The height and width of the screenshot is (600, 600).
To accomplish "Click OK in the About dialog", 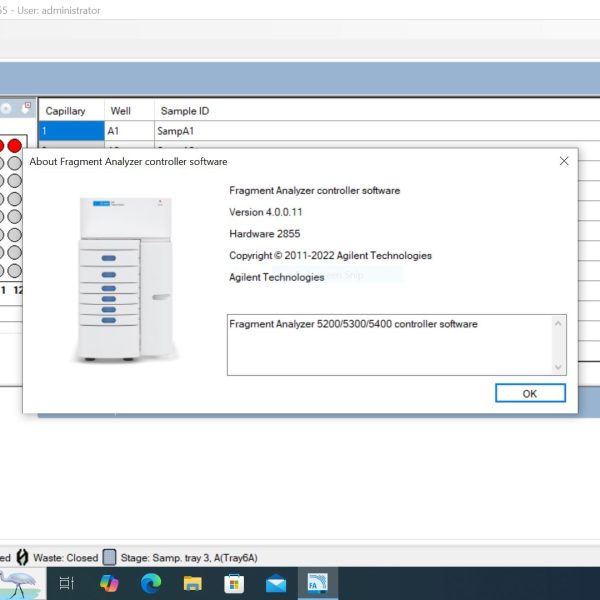I will point(530,393).
